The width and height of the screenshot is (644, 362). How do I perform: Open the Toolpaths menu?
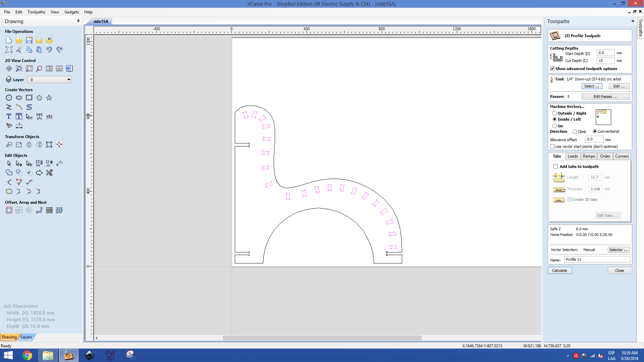tap(36, 12)
